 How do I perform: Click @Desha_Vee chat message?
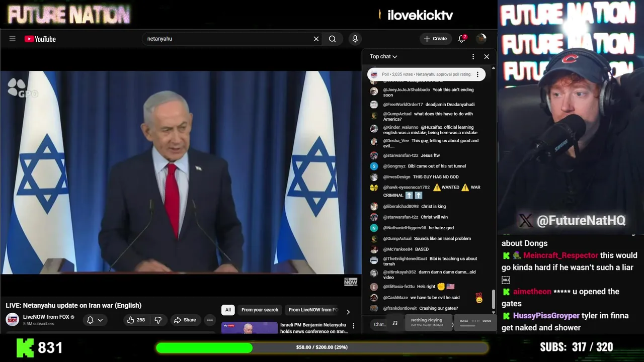430,143
